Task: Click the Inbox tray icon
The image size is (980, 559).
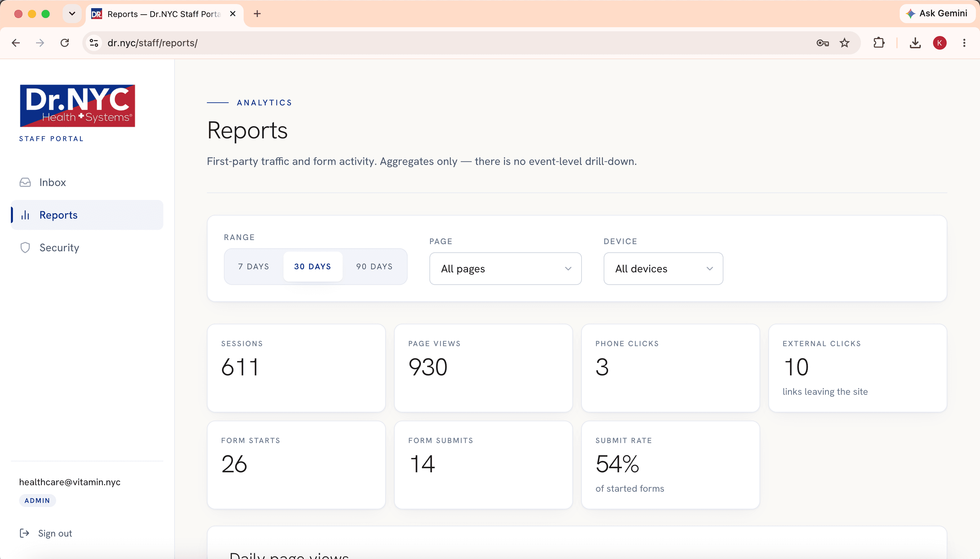Action: pyautogui.click(x=26, y=182)
